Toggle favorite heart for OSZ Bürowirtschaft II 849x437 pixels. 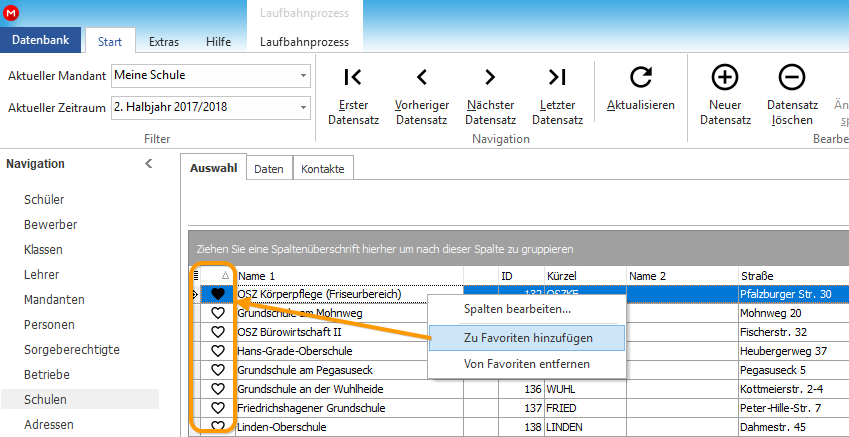pos(218,332)
